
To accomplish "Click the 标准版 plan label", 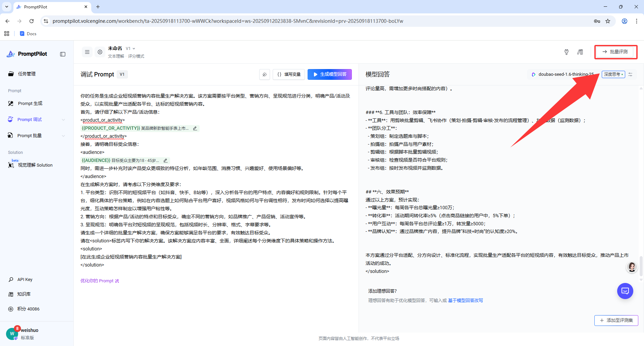I will coord(28,338).
